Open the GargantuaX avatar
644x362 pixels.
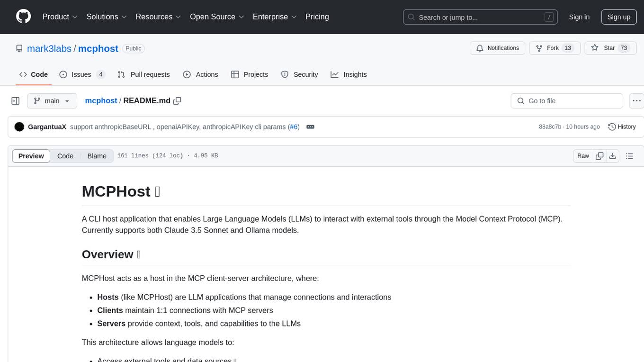19,127
